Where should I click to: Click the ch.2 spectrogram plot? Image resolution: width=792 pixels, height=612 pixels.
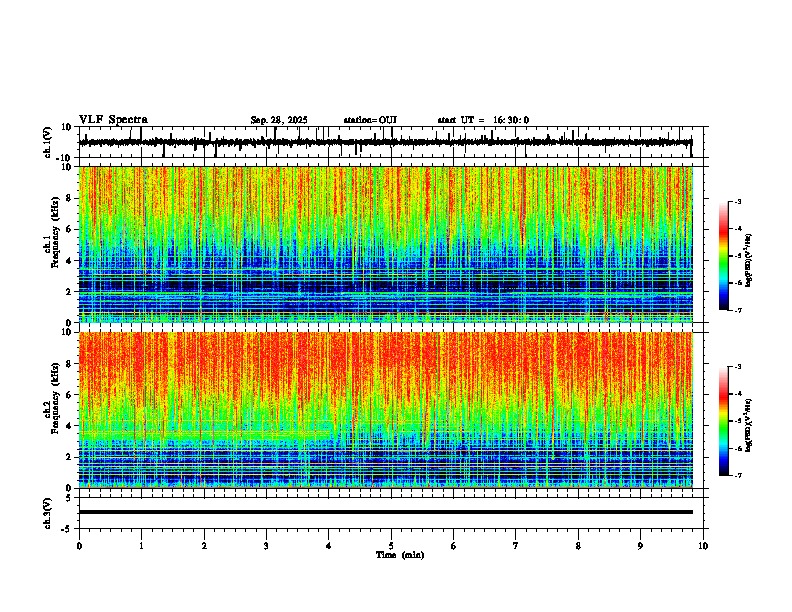(386, 410)
